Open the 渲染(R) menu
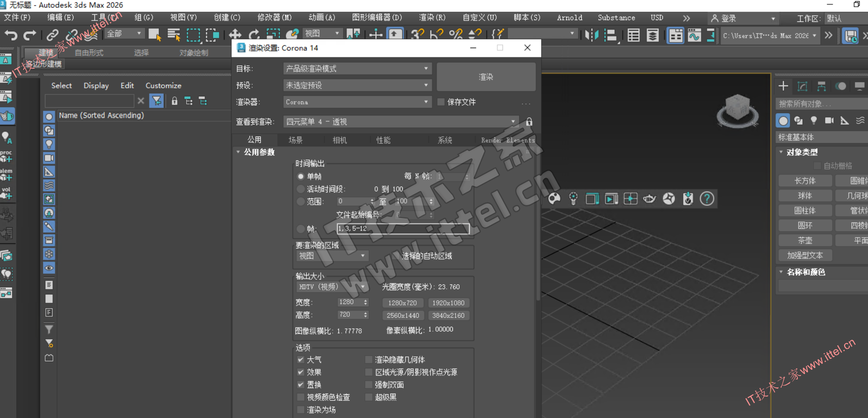 coord(432,18)
